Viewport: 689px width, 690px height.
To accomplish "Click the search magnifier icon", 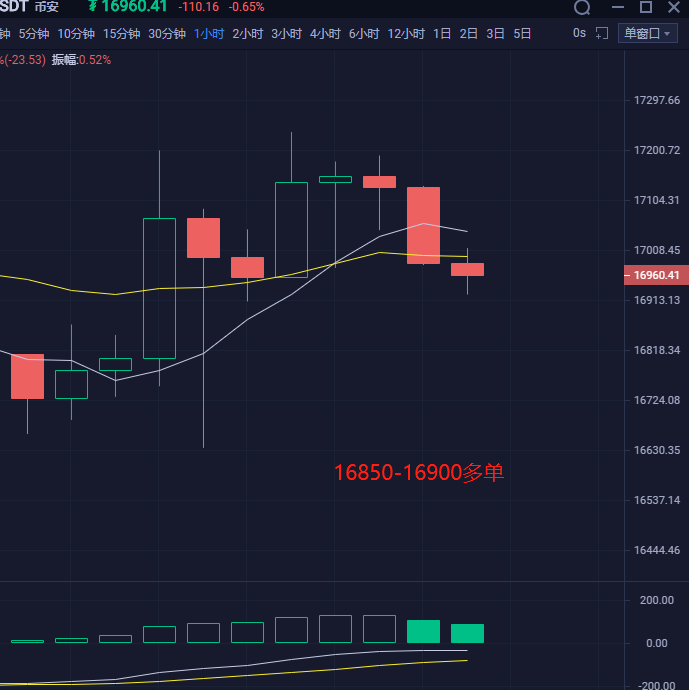I will (582, 8).
